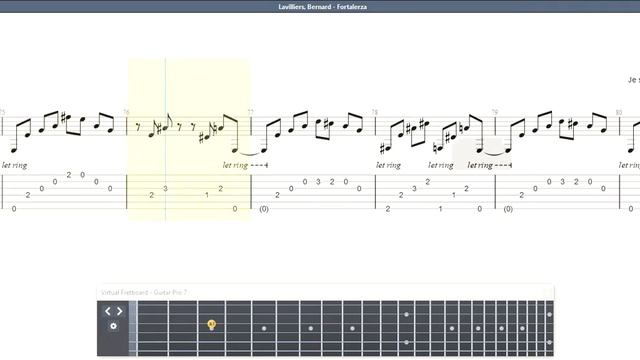Click measure number 77 above the staff
This screenshot has height=360, width=640.
(251, 112)
